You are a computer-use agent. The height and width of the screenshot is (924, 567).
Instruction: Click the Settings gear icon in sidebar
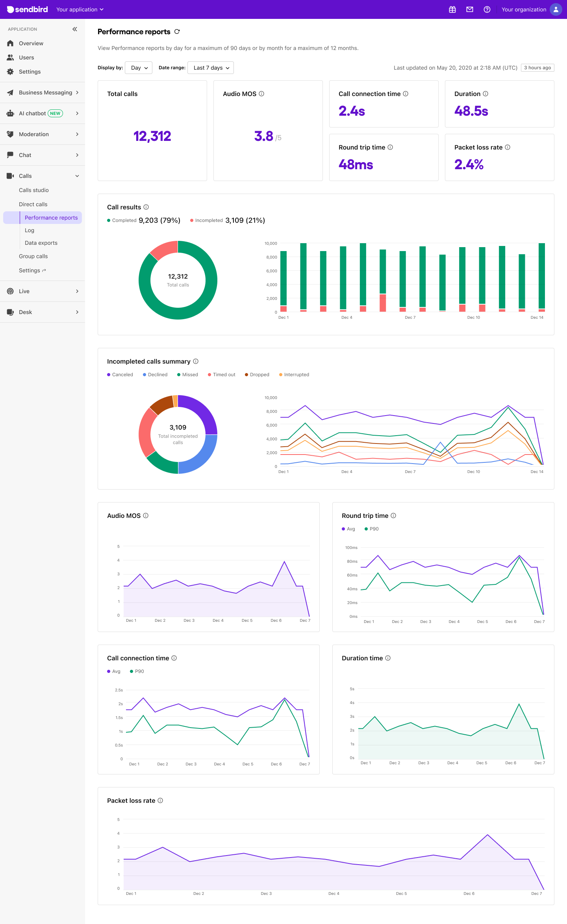(x=10, y=72)
